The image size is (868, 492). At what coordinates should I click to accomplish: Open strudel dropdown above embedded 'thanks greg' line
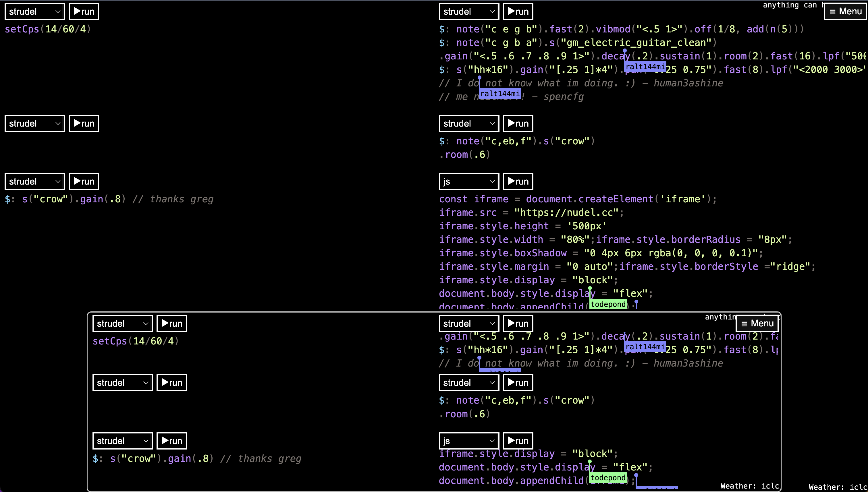click(123, 441)
